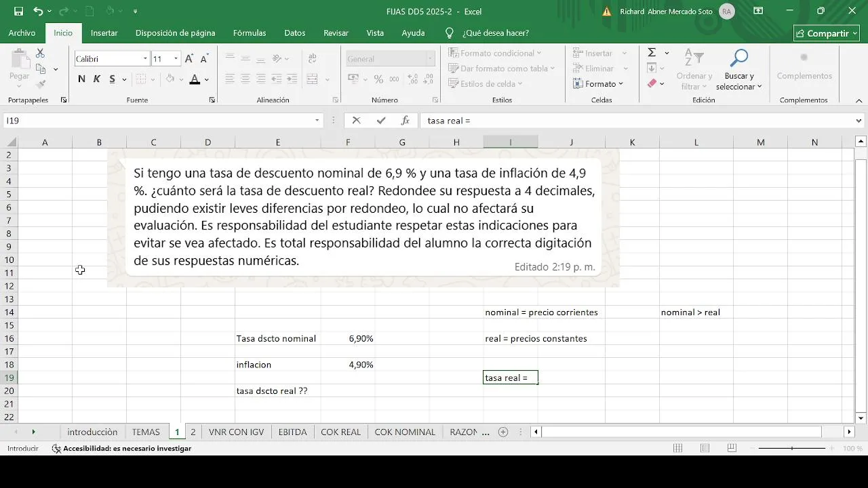The image size is (868, 488).
Task: Toggle bold N formatting
Action: pyautogui.click(x=81, y=79)
